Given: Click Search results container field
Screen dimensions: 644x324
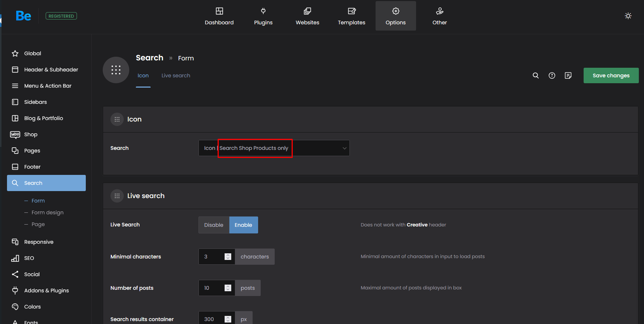Looking at the screenshot, I should (x=217, y=318).
